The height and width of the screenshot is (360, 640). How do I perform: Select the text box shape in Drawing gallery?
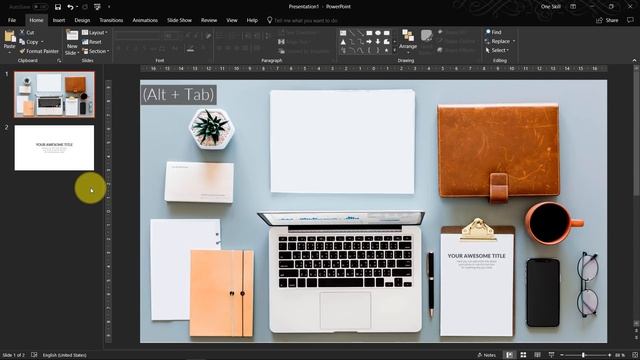(x=343, y=33)
